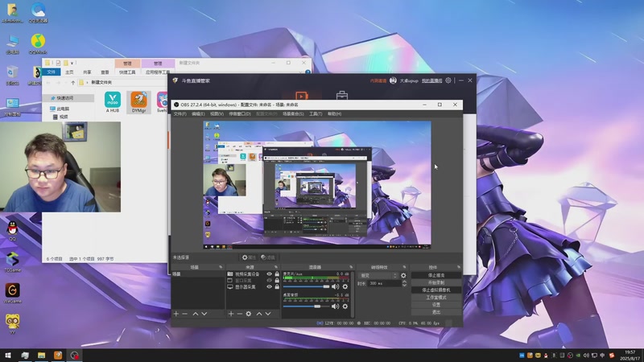Decrease transition duration with down arrow
Image resolution: width=644 pixels, height=362 pixels.
coord(404,285)
